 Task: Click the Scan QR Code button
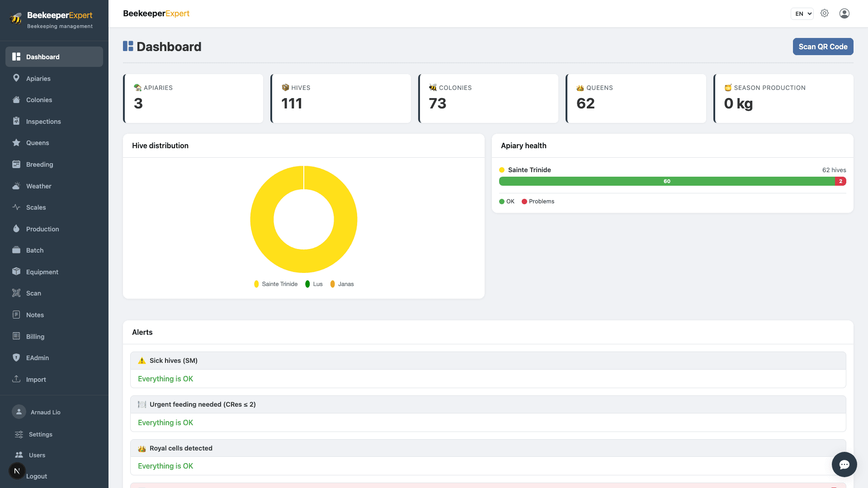tap(823, 47)
